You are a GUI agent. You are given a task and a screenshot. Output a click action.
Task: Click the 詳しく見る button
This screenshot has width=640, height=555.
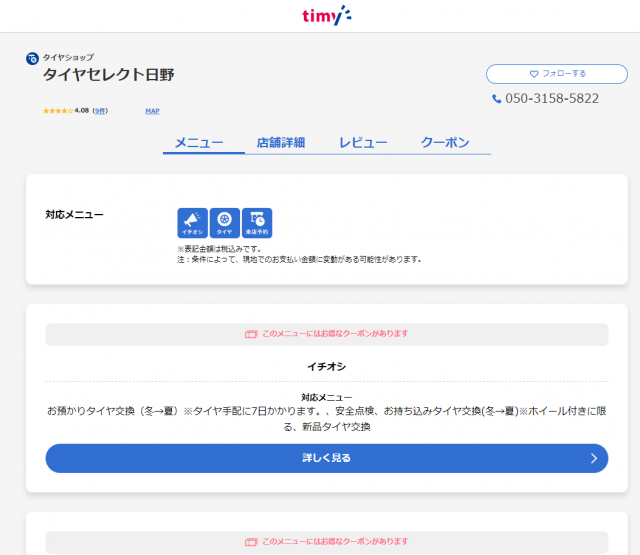(x=326, y=458)
